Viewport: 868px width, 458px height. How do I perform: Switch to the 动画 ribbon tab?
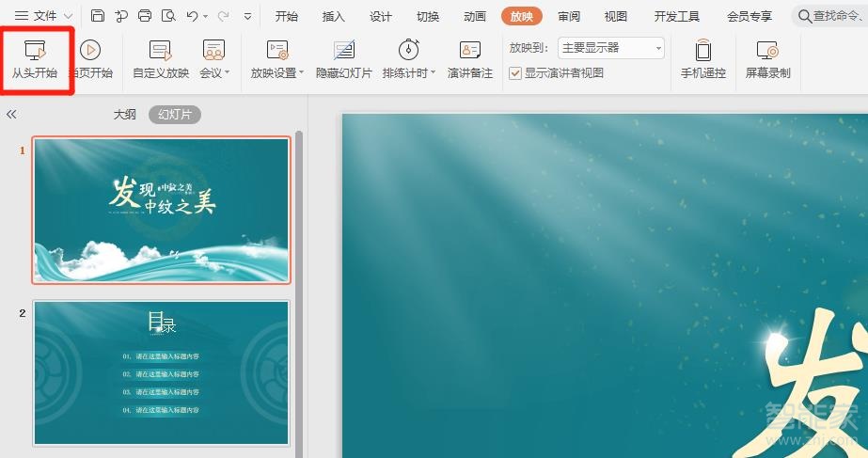[475, 16]
